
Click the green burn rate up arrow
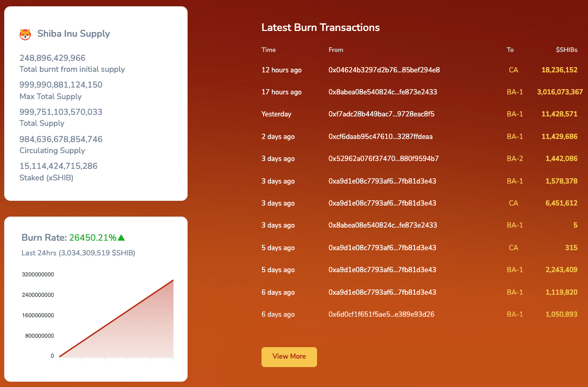[x=121, y=238]
